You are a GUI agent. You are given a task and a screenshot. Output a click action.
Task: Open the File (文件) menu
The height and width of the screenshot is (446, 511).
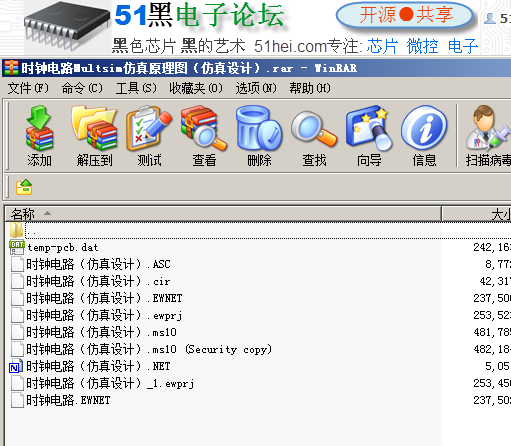(28, 88)
